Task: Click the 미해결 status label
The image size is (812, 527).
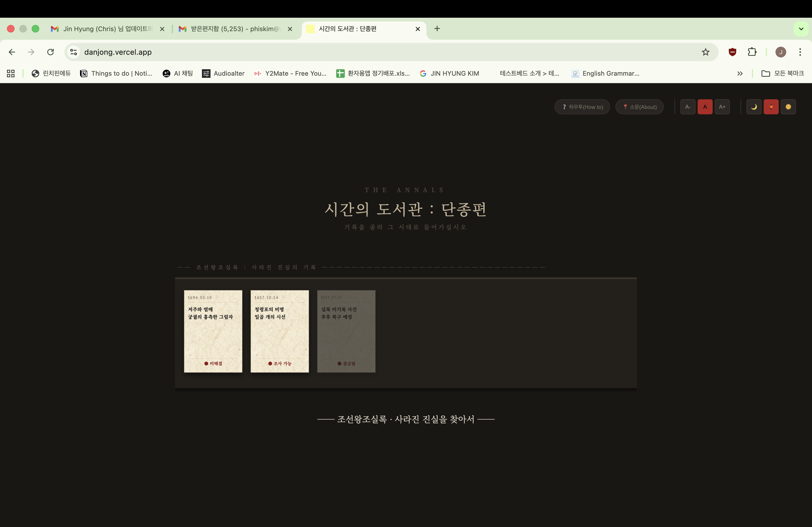Action: point(213,363)
